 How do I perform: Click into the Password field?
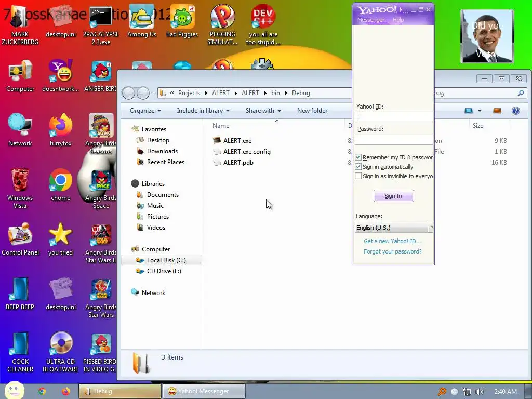pyautogui.click(x=394, y=139)
